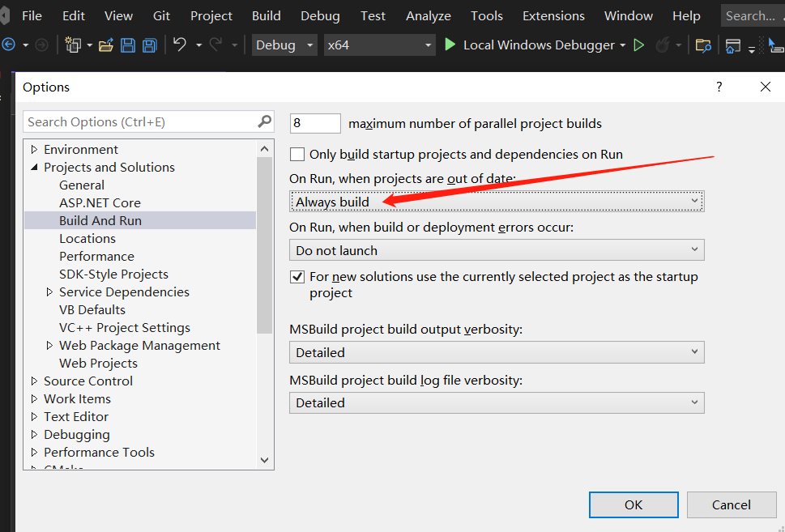This screenshot has width=785, height=532.
Task: Uncheck the startup project for new solutions option
Action: pyautogui.click(x=297, y=276)
